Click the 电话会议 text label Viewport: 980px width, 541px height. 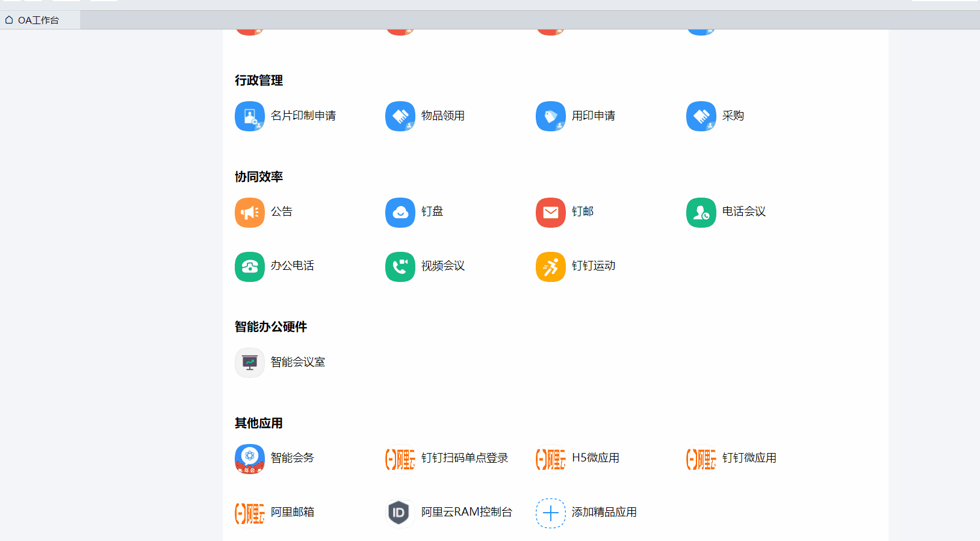[744, 211]
